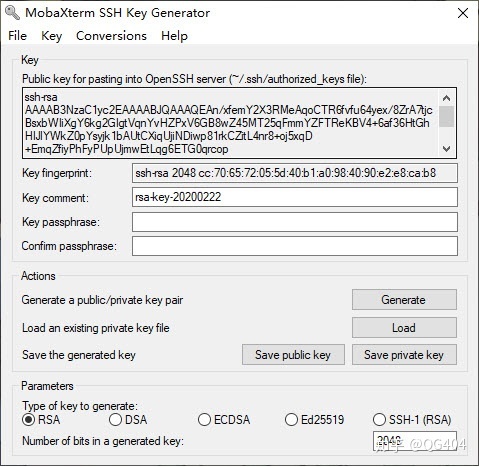Click the Load button

[x=404, y=327]
